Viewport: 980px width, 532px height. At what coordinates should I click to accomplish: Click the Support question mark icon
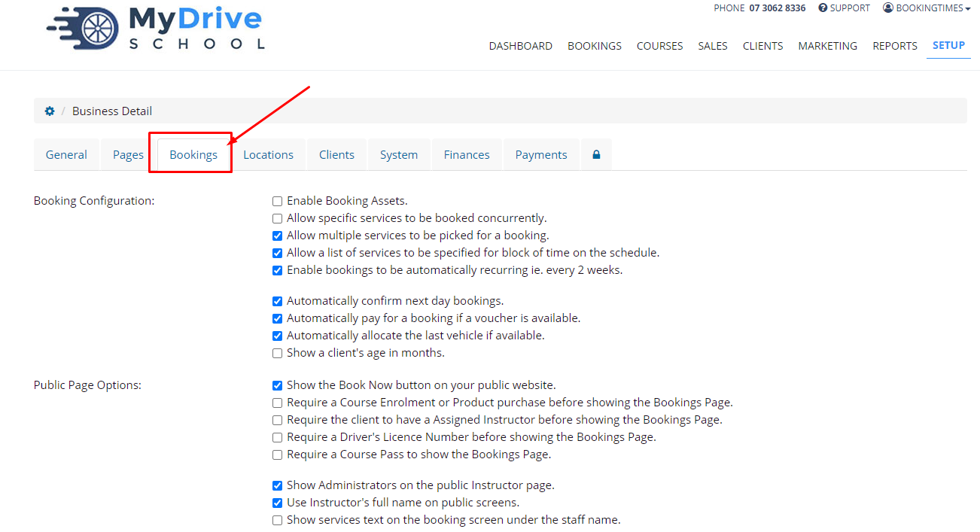823,8
